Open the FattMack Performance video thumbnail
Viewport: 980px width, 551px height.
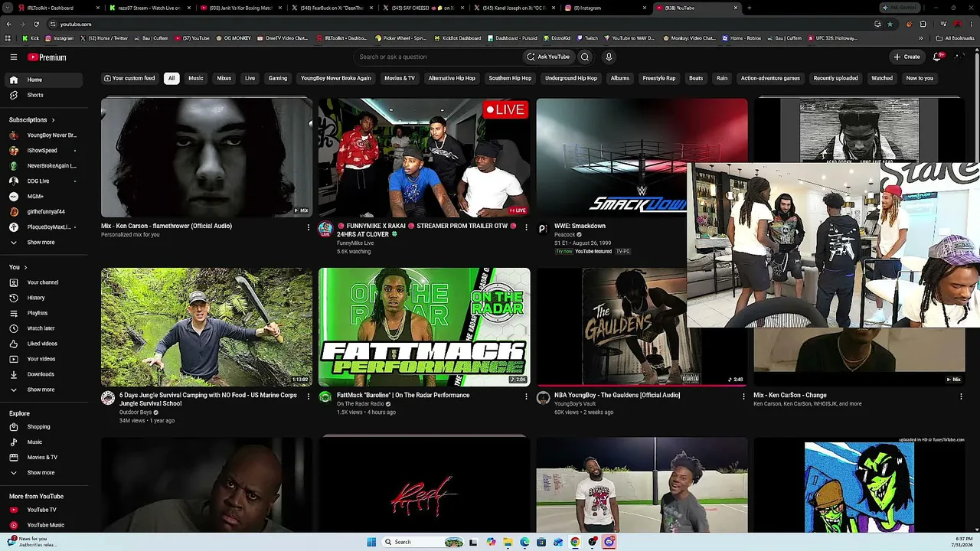[x=424, y=327]
